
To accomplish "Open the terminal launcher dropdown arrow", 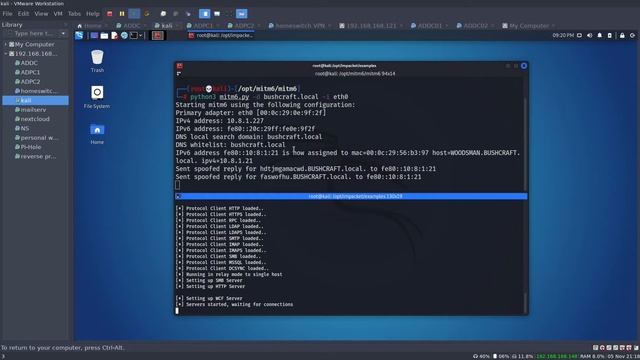I will 140,36.
